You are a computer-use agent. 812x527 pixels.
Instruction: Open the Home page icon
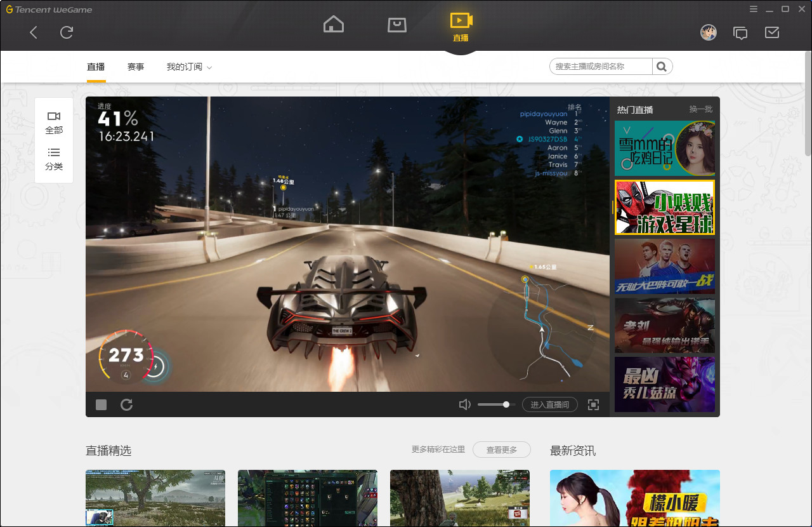click(334, 25)
